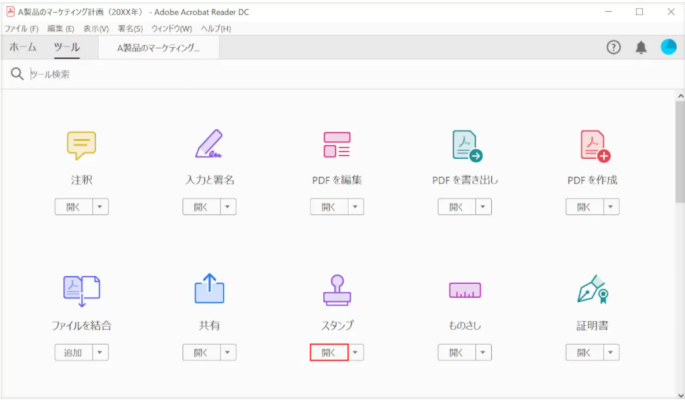Switch to the ツール tab
The width and height of the screenshot is (685, 401).
click(67, 47)
